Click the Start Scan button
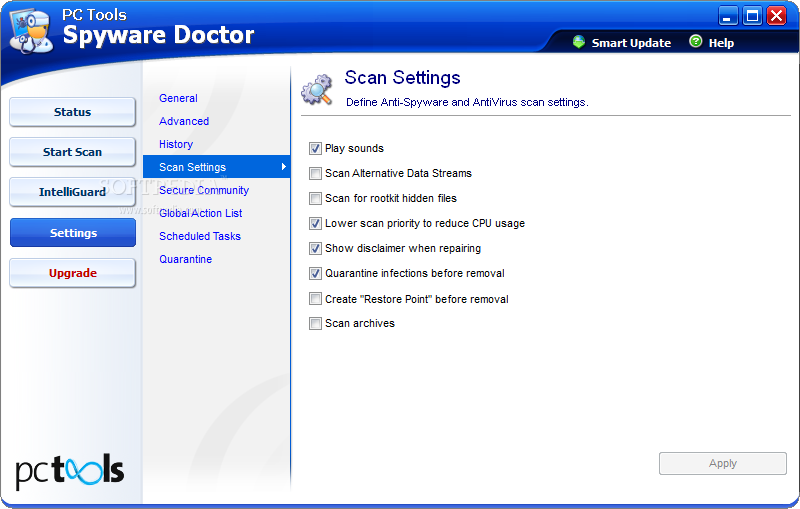This screenshot has width=800, height=509. 72,152
